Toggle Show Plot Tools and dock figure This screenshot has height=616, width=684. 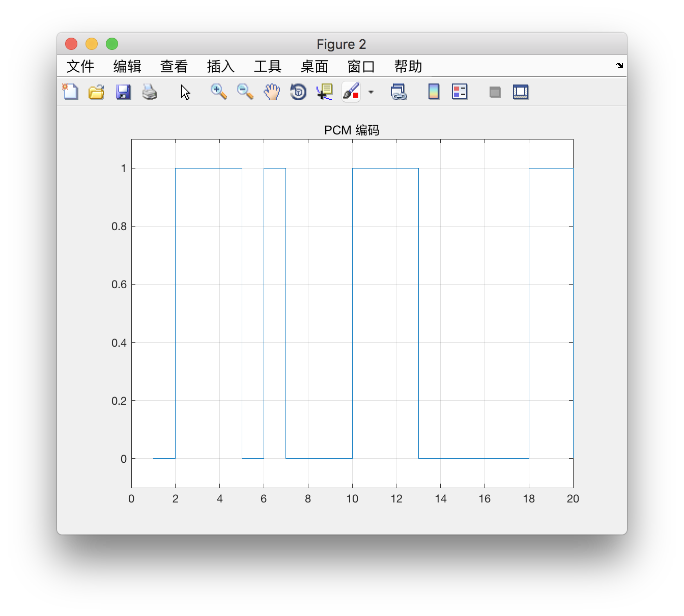(x=521, y=92)
